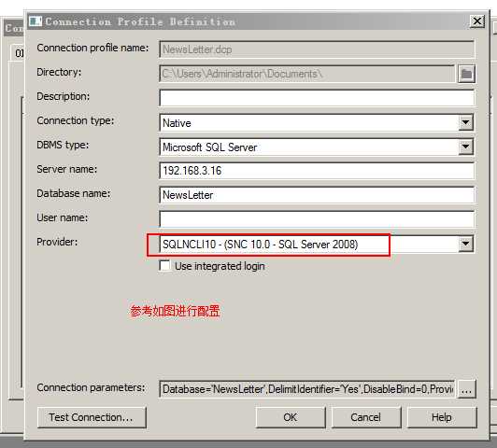Click Test Connection button
The width and height of the screenshot is (497, 448).
[x=92, y=417]
